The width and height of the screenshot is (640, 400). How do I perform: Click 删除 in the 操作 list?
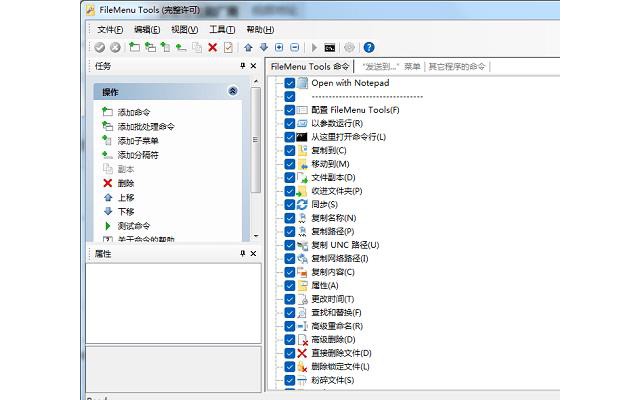(x=126, y=183)
